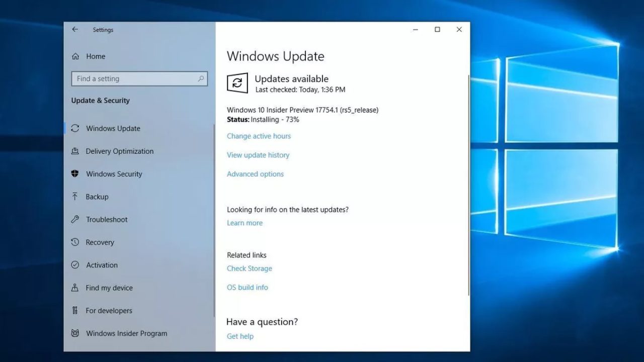
Task: Open Change active hours
Action: click(259, 136)
